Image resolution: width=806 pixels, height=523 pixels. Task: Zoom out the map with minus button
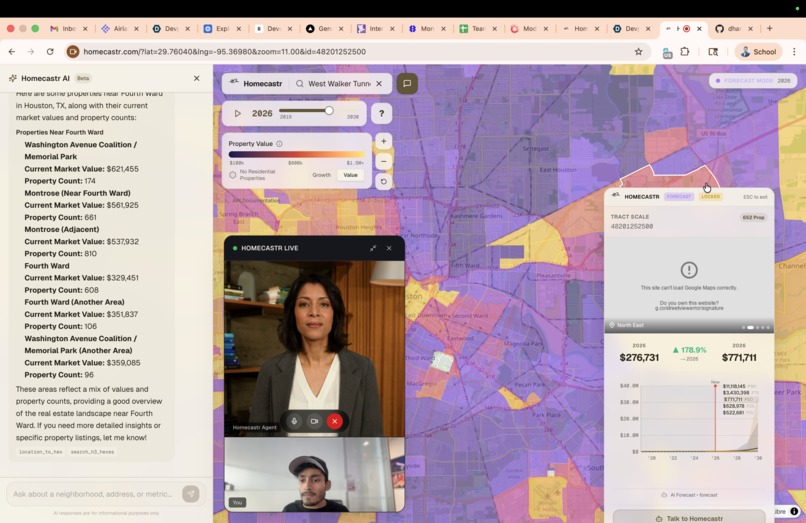pos(383,161)
